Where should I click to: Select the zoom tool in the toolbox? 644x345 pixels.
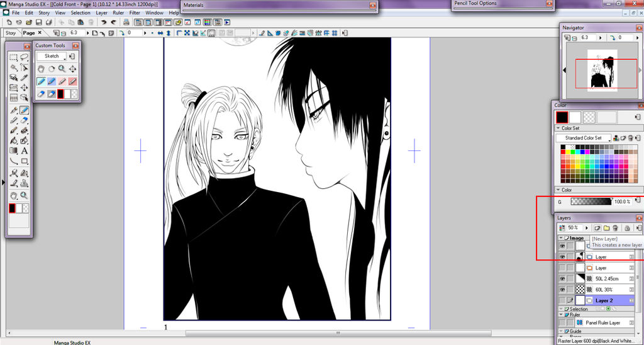(25, 195)
